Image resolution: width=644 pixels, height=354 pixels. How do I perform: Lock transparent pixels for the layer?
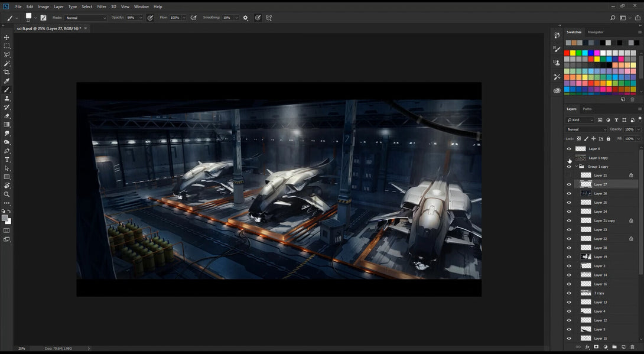tap(578, 139)
